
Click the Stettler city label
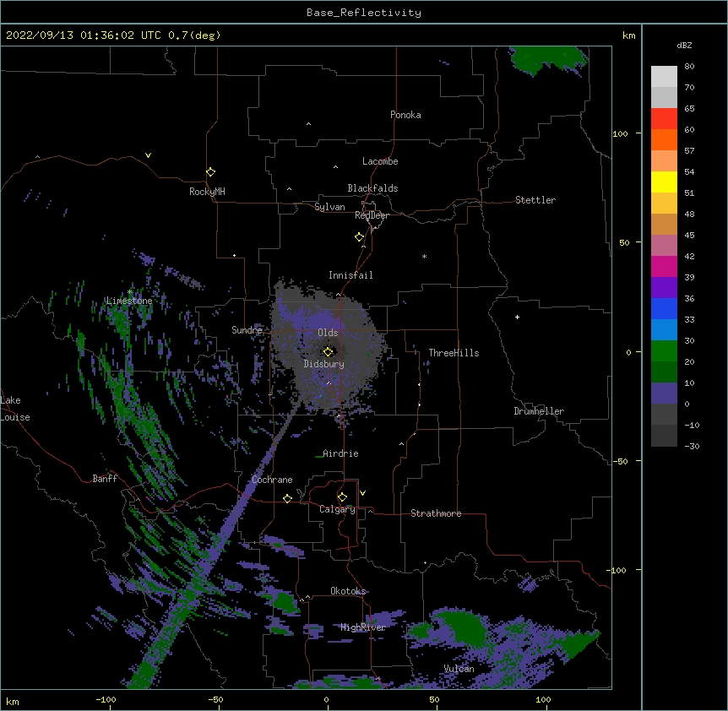(535, 200)
